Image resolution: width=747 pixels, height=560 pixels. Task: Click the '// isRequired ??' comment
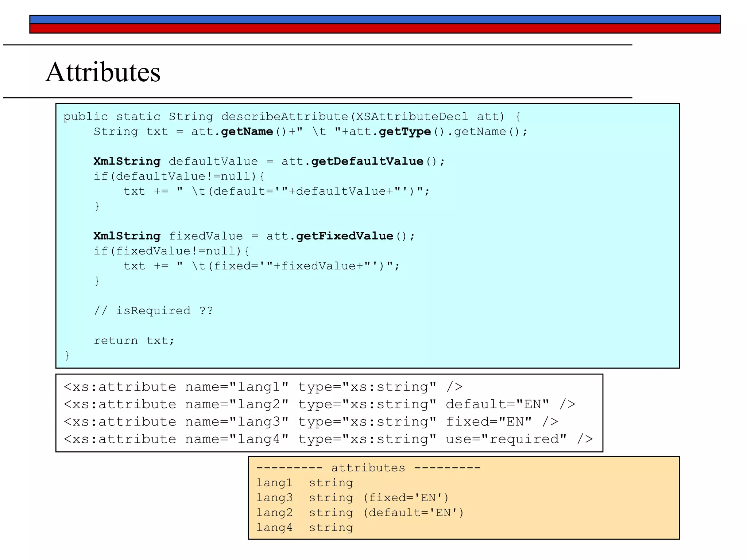point(153,311)
